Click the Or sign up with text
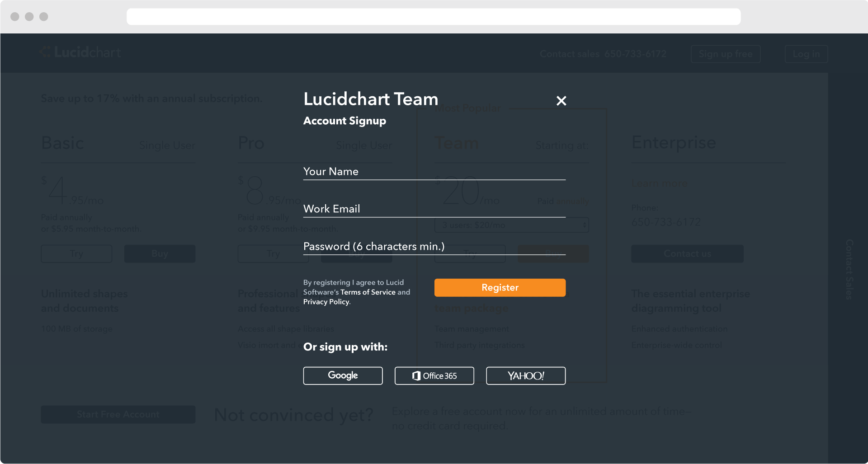This screenshot has width=868, height=464. [x=345, y=347]
